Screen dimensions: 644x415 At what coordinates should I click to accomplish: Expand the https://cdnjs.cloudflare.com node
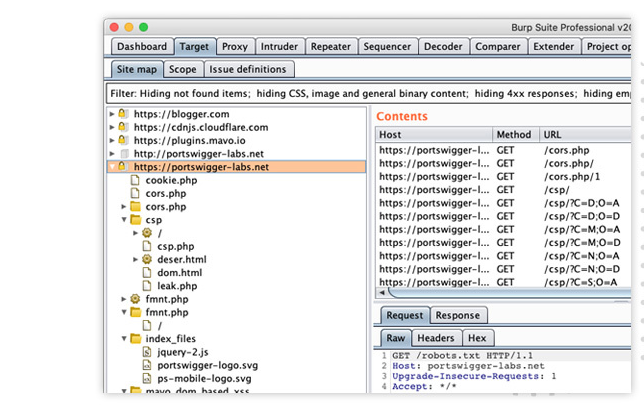point(112,127)
